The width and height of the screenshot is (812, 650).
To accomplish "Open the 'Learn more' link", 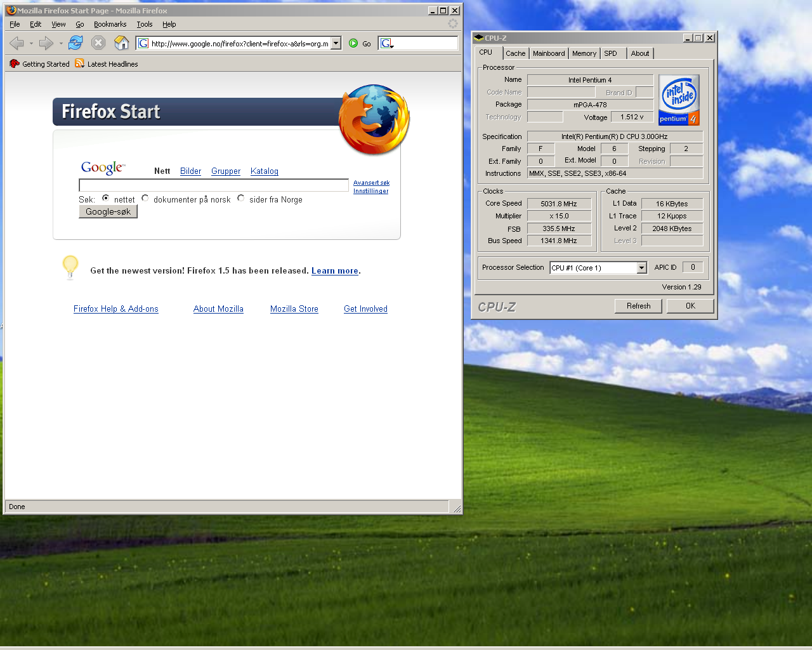I will click(335, 270).
